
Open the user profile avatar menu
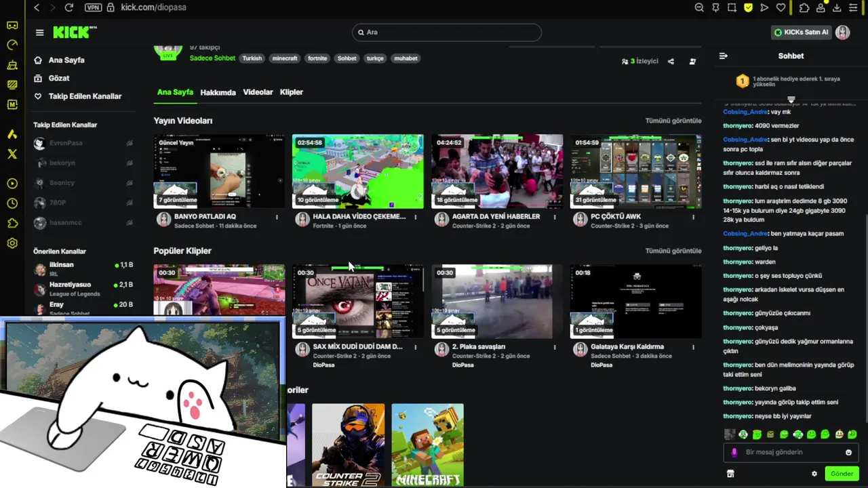843,32
